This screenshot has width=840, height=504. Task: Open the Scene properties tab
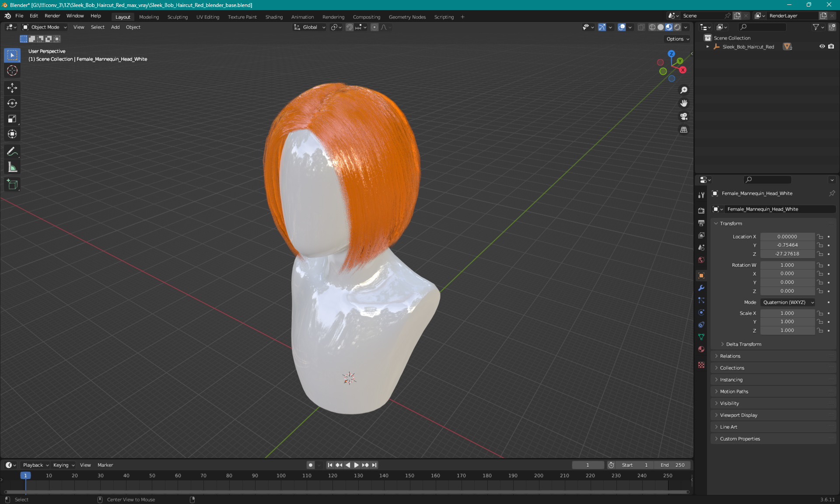pos(701,247)
